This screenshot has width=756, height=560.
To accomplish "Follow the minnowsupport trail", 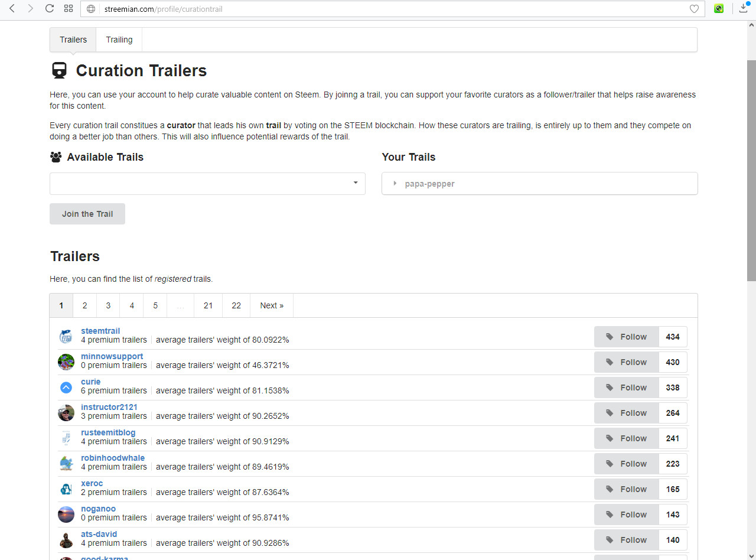I will click(x=627, y=362).
